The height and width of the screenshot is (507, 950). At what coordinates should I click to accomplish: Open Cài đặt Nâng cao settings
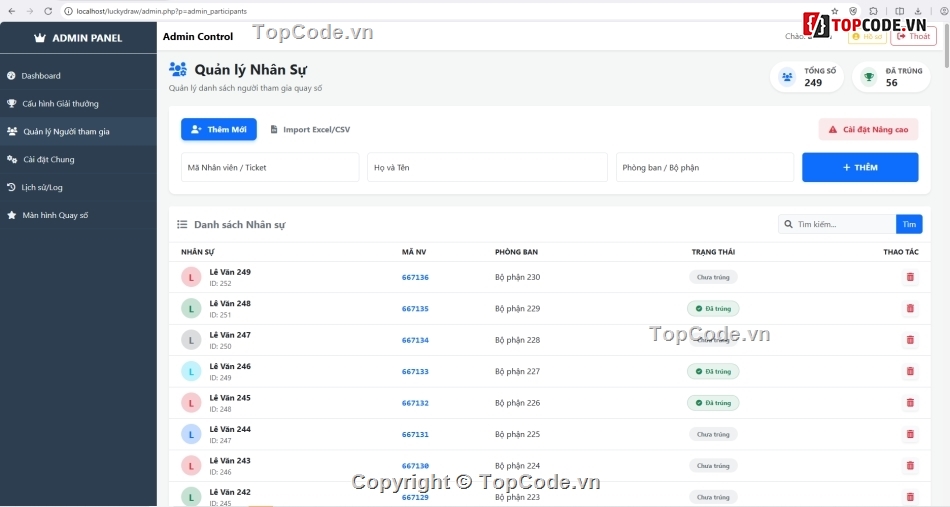pyautogui.click(x=868, y=130)
